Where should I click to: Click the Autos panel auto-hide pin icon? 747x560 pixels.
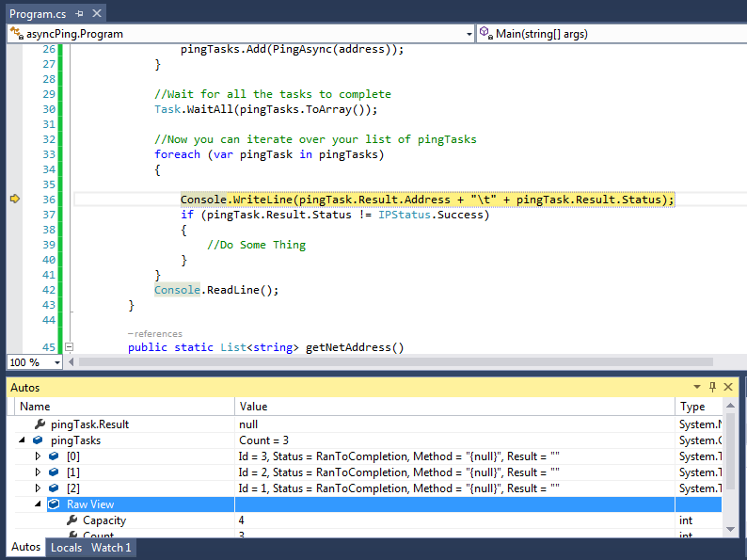pyautogui.click(x=712, y=387)
